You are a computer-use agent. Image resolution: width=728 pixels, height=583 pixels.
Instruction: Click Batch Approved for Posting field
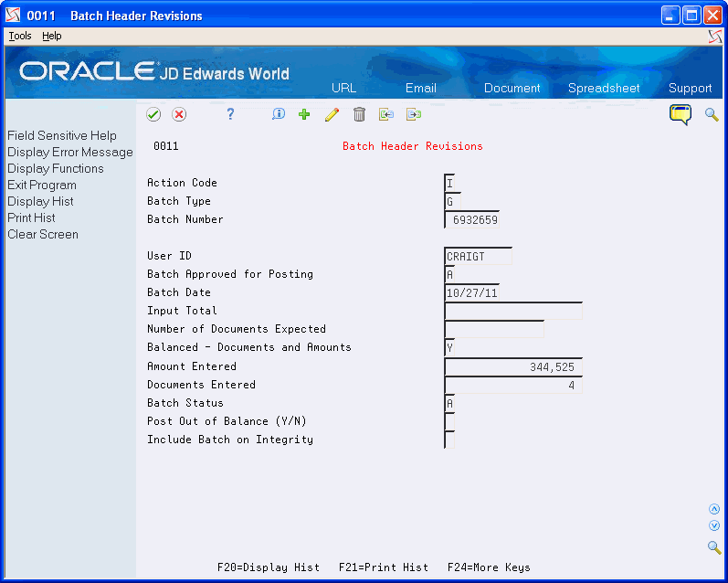449,274
